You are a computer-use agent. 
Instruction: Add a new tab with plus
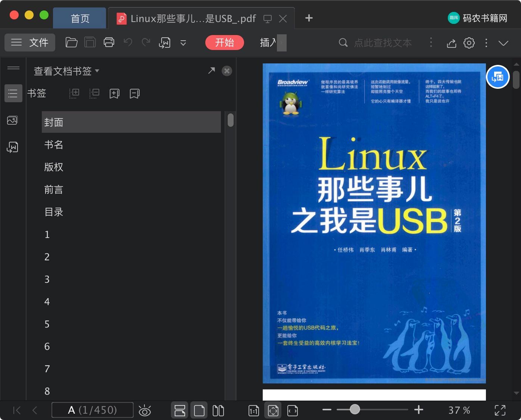(309, 18)
